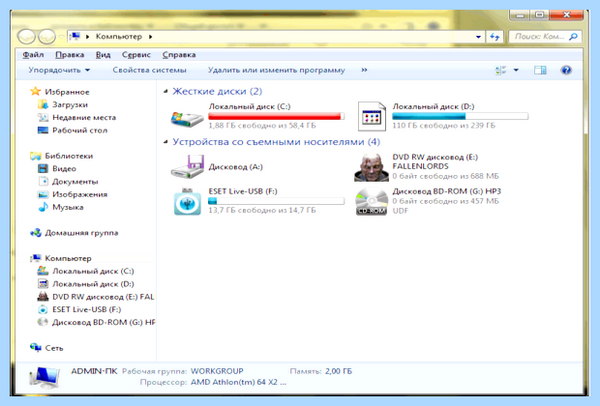Open the Справка menu
Image resolution: width=600 pixels, height=406 pixels.
(x=179, y=55)
